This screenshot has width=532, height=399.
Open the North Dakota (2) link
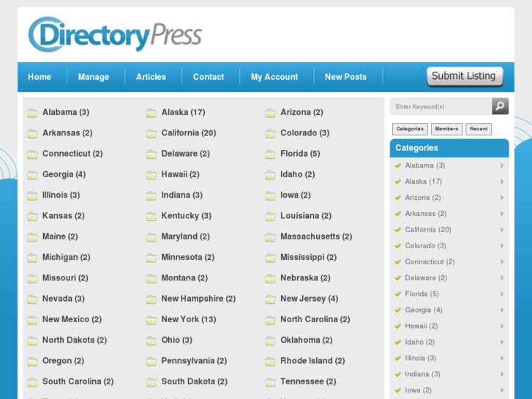coord(75,340)
